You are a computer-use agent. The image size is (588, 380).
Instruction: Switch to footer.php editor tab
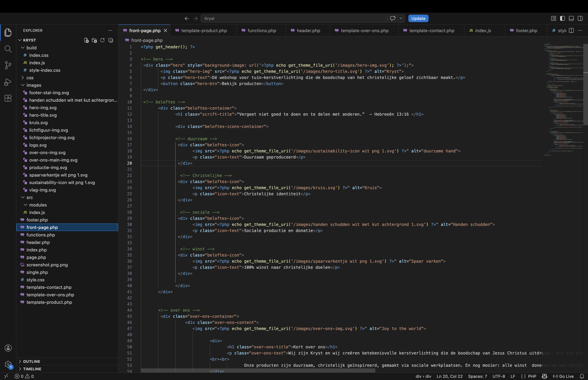(526, 31)
